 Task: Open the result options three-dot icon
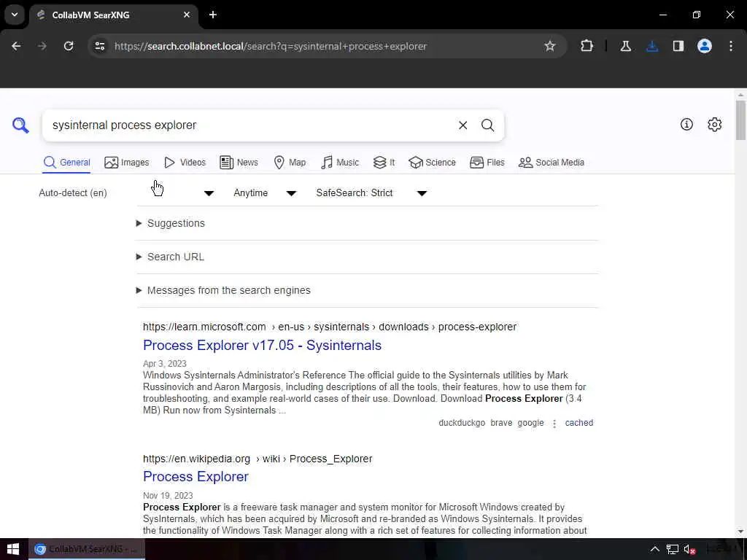click(554, 424)
